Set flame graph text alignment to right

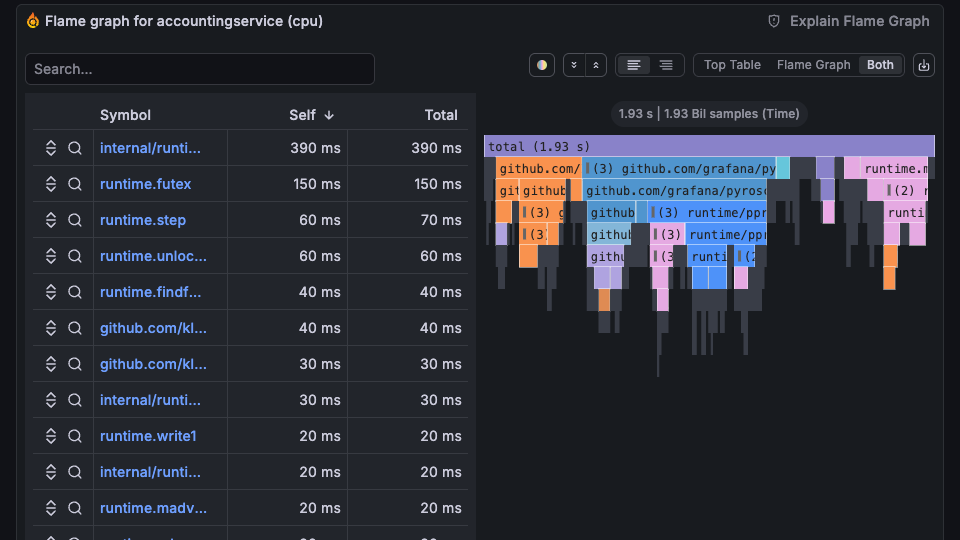(666, 65)
